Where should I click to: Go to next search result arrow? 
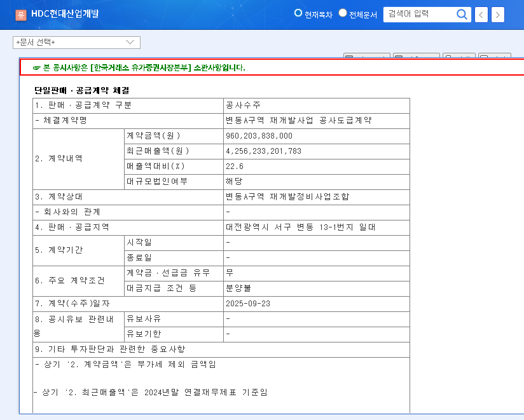click(x=498, y=15)
